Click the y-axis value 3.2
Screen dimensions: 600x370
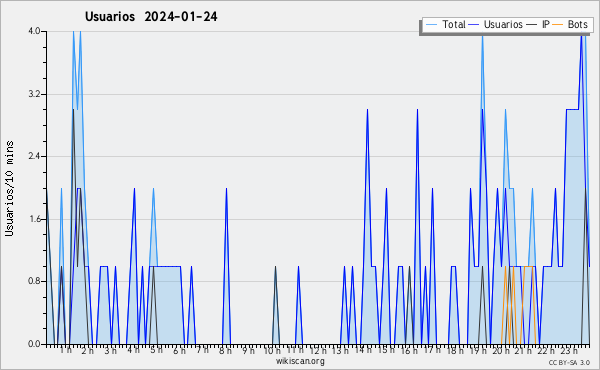[x=34, y=94]
